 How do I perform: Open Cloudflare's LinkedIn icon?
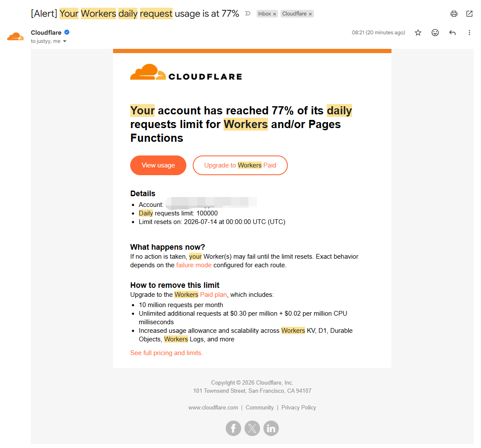(x=271, y=428)
